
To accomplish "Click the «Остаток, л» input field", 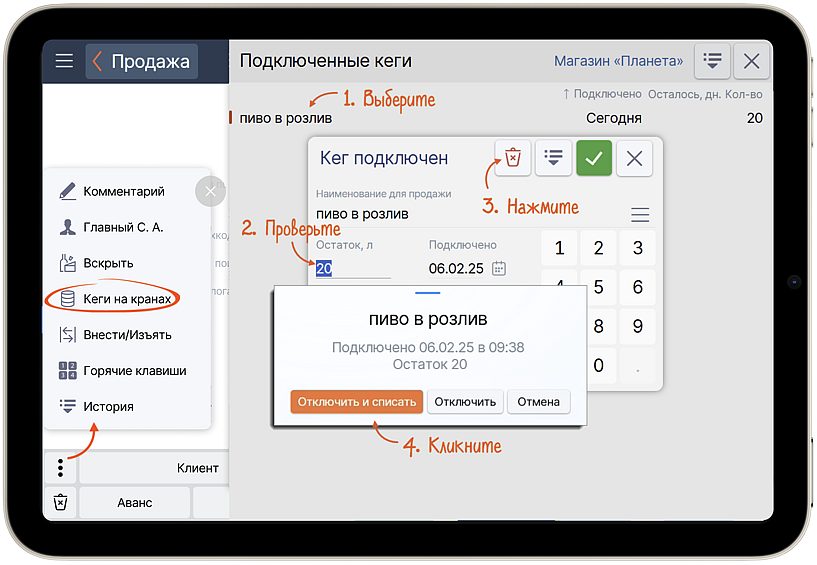I will click(352, 268).
